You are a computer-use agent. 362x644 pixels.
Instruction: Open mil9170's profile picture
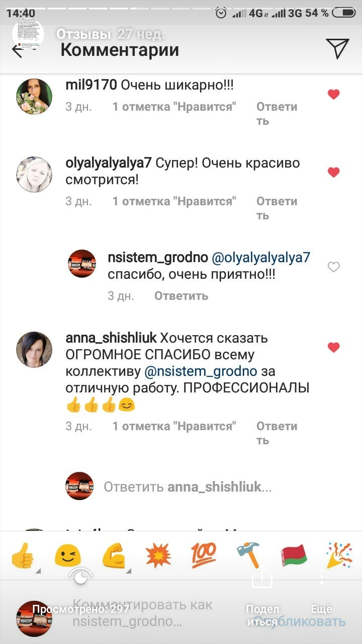(x=34, y=97)
